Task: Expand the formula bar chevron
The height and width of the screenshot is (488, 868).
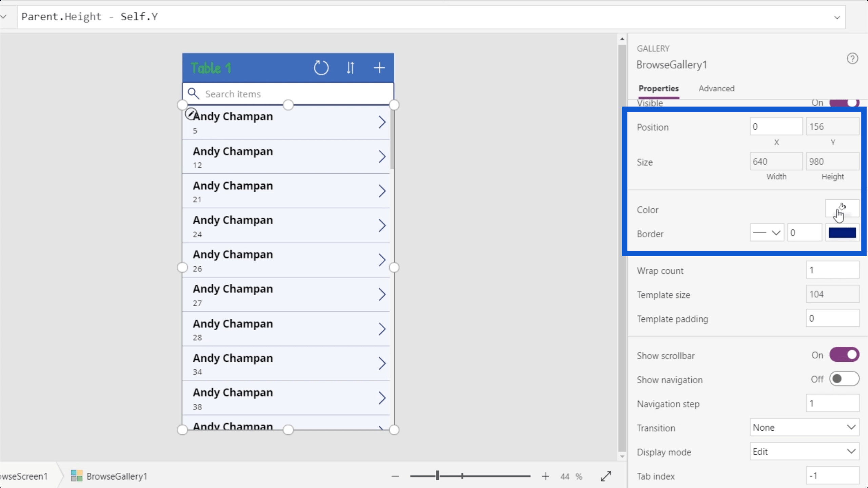Action: pos(837,17)
